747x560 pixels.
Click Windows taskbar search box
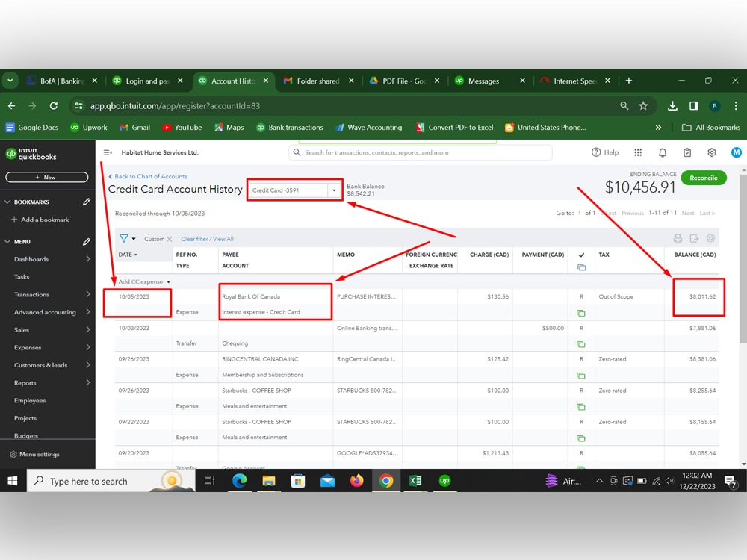(111, 481)
